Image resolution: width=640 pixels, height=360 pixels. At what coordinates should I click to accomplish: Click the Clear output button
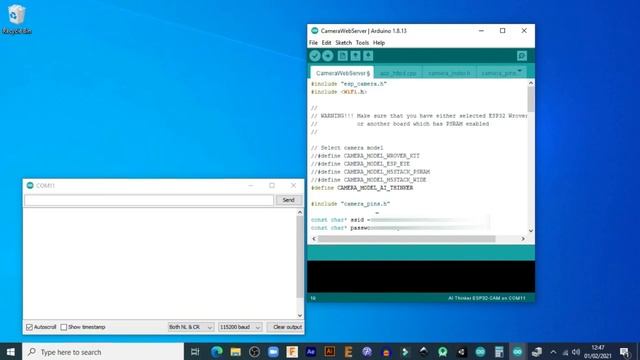coord(286,327)
